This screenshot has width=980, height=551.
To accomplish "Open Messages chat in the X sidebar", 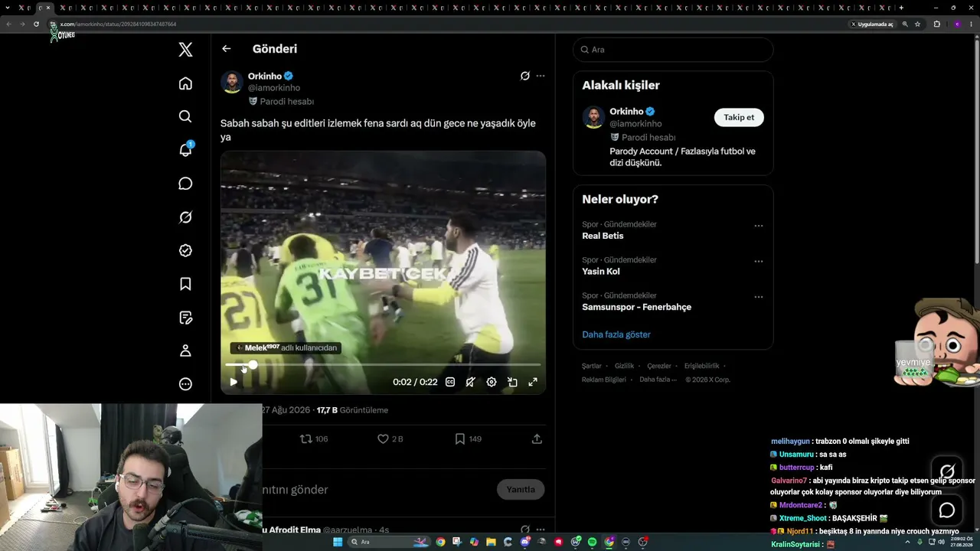I will [185, 184].
